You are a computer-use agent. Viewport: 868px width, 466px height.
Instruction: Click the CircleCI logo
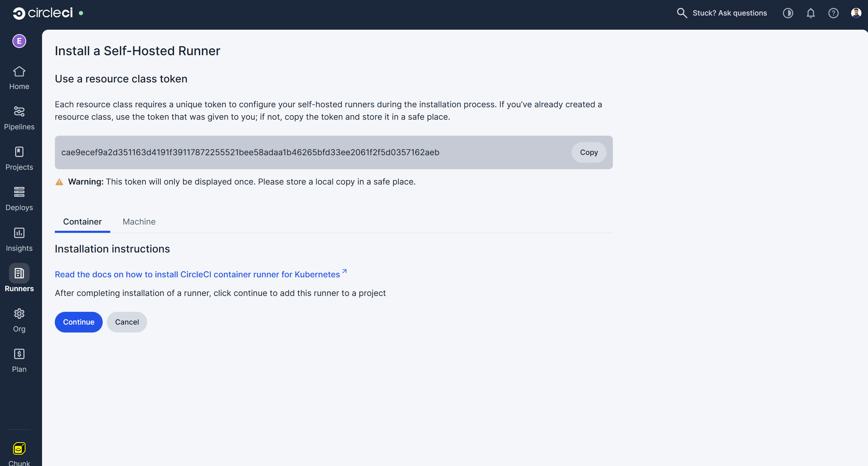tap(43, 13)
